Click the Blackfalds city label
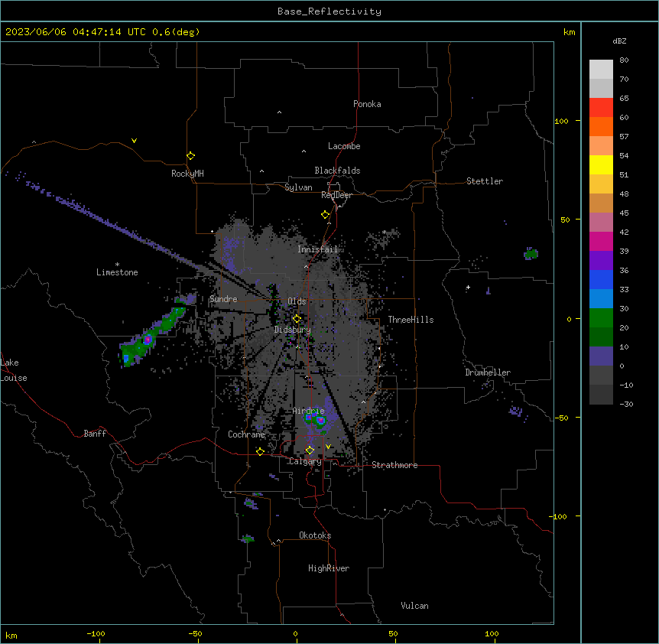 (x=337, y=171)
